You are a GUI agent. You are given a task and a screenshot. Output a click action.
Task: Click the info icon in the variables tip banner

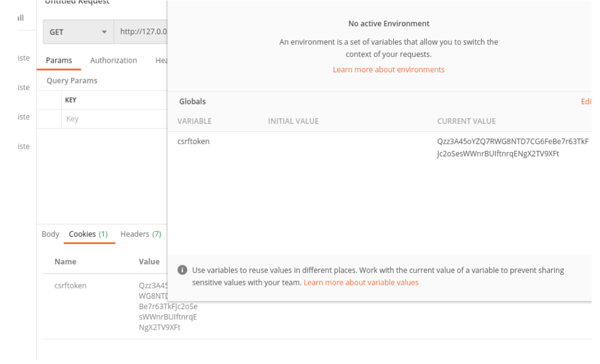[x=182, y=270]
